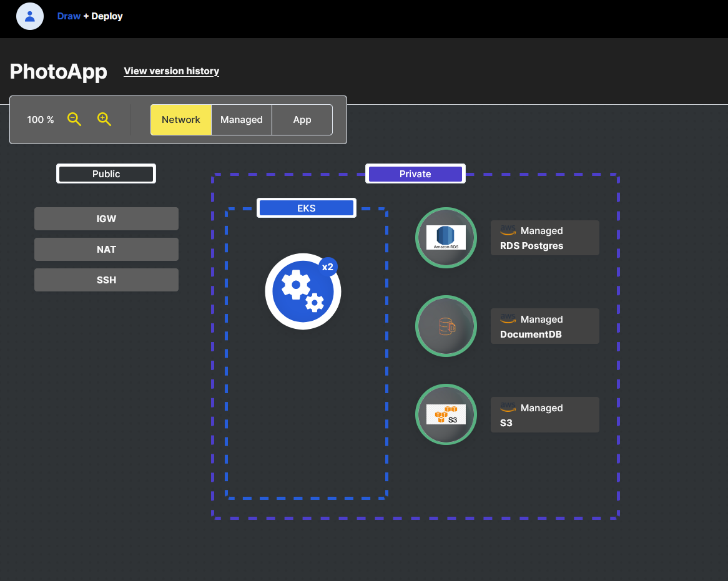Click the SSH button
The image size is (728, 581).
106,280
